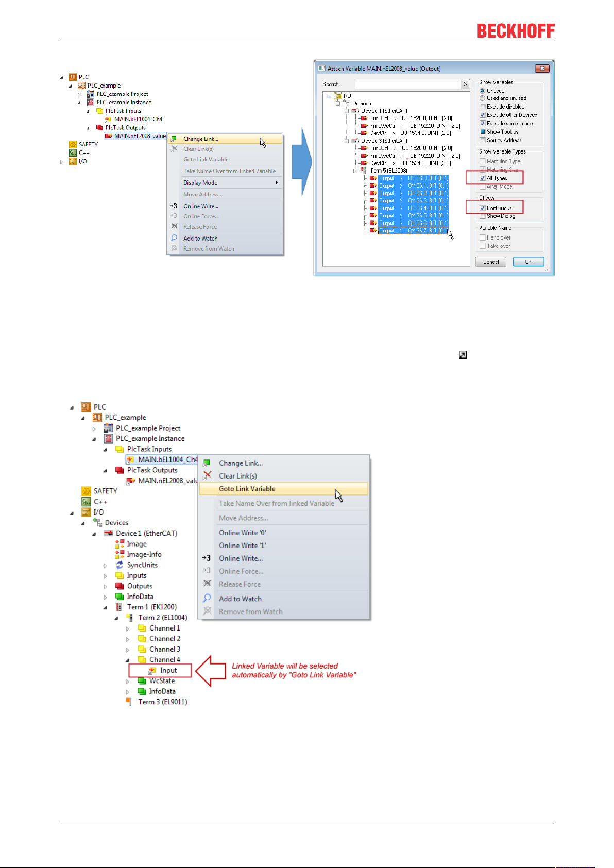Choose Goto Link Variable from context menu
614x868 pixels.
[x=247, y=489]
